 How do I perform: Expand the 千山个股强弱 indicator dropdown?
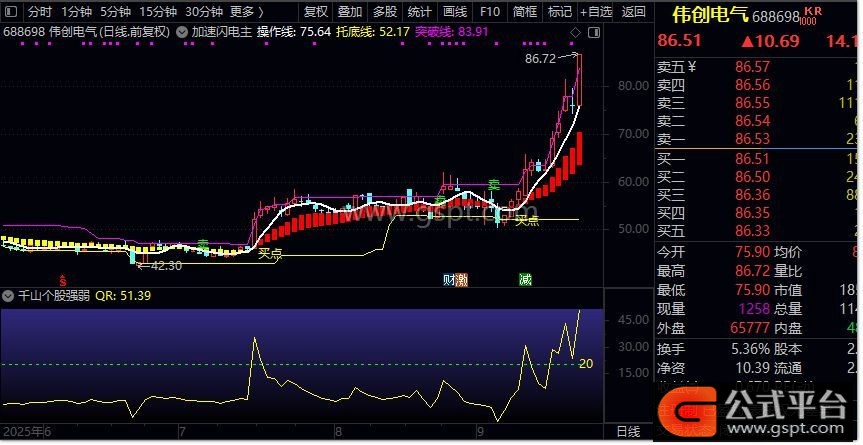point(8,296)
